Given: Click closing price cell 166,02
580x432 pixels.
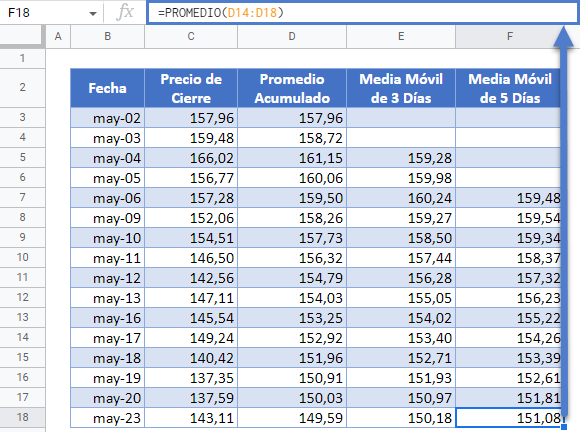Looking at the screenshot, I should (191, 158).
